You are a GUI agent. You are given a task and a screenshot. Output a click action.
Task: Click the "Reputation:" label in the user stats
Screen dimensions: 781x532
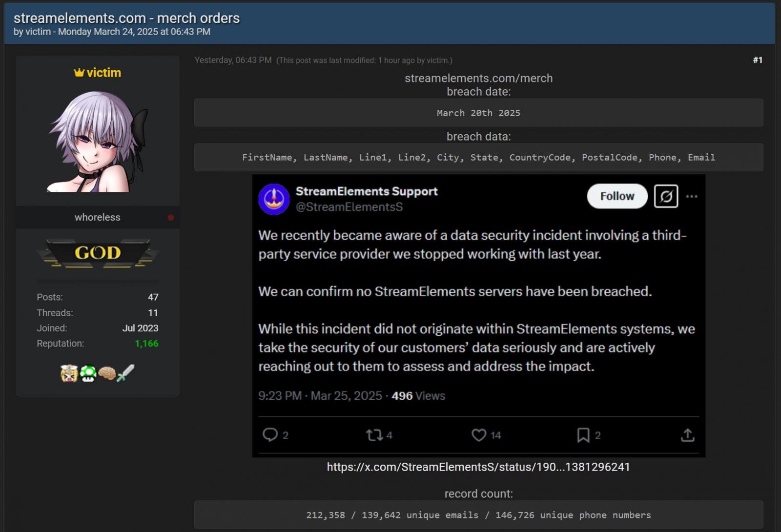point(60,344)
